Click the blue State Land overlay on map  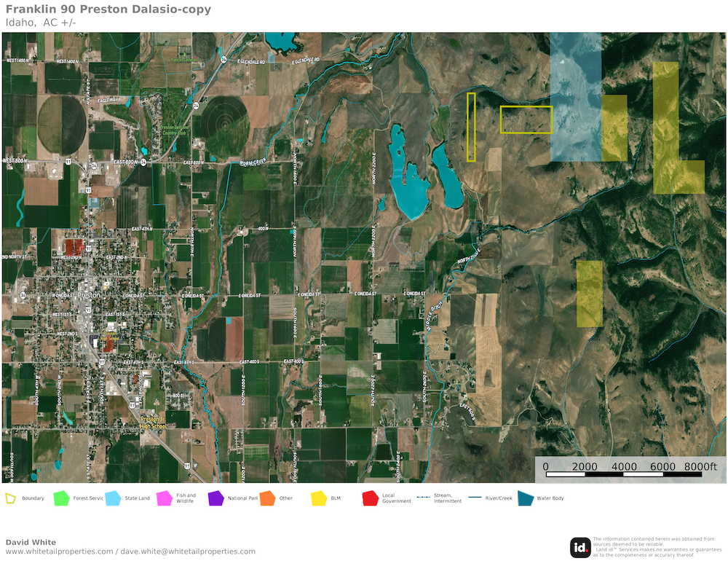click(575, 95)
